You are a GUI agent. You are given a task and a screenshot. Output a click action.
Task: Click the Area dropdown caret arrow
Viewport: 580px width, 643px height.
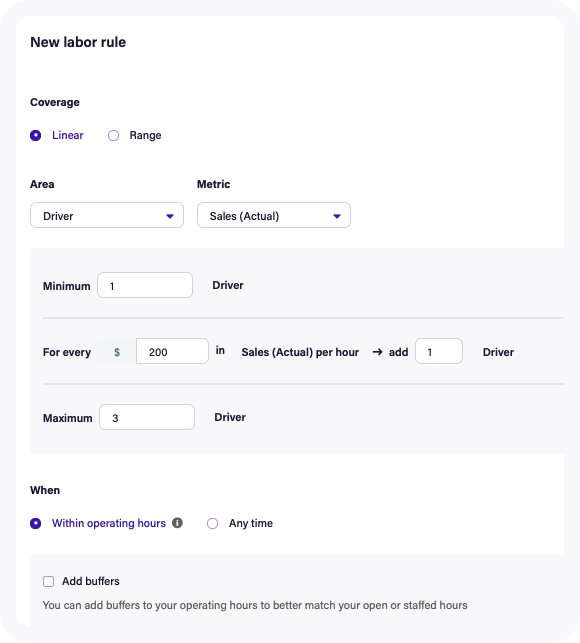(x=170, y=216)
